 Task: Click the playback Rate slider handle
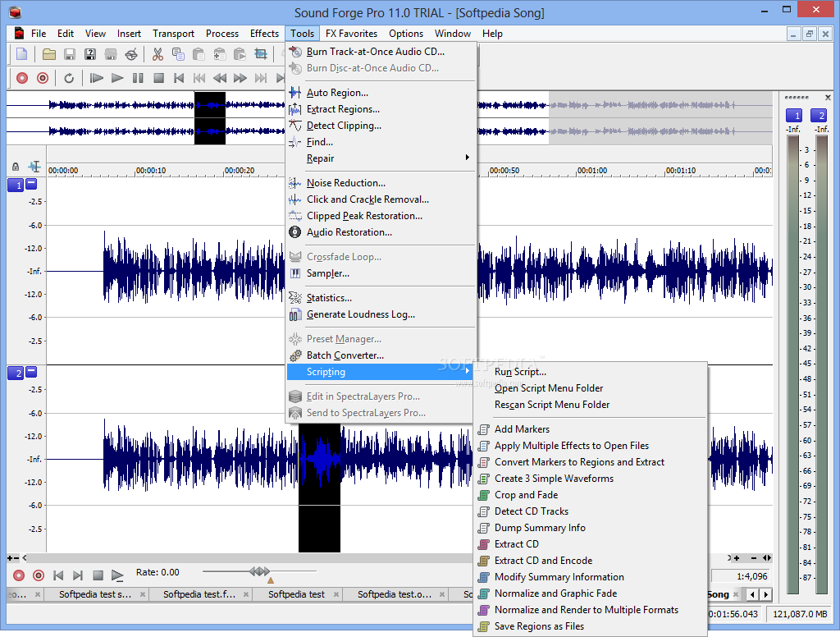[x=260, y=571]
